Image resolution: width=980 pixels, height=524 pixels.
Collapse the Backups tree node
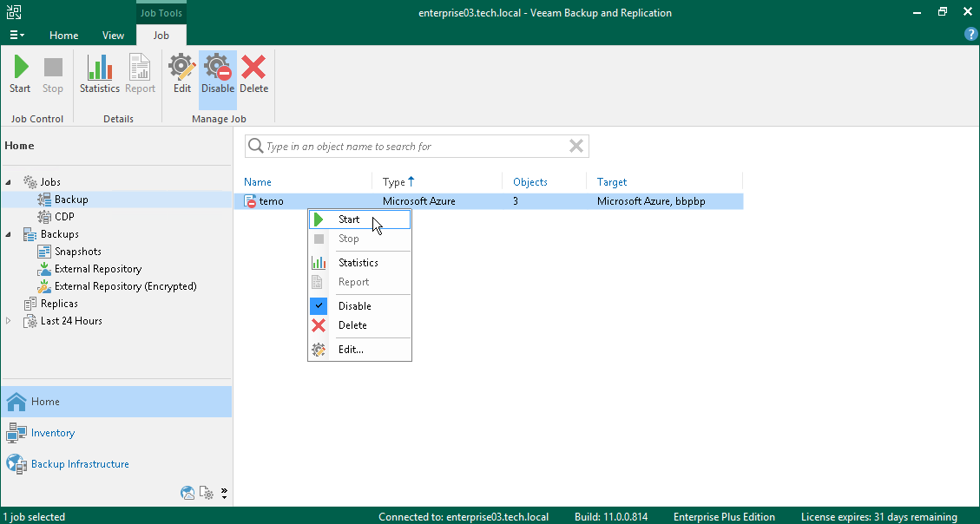pyautogui.click(x=9, y=234)
